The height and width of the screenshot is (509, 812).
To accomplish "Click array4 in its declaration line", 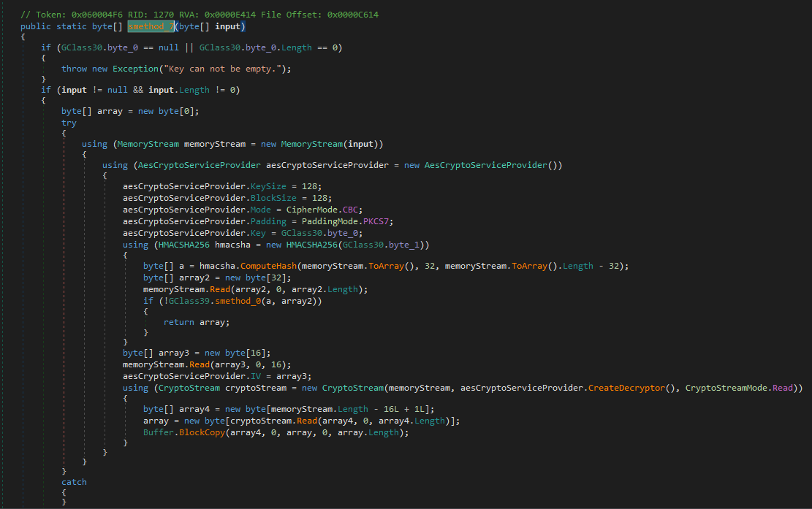I will pyautogui.click(x=194, y=409).
